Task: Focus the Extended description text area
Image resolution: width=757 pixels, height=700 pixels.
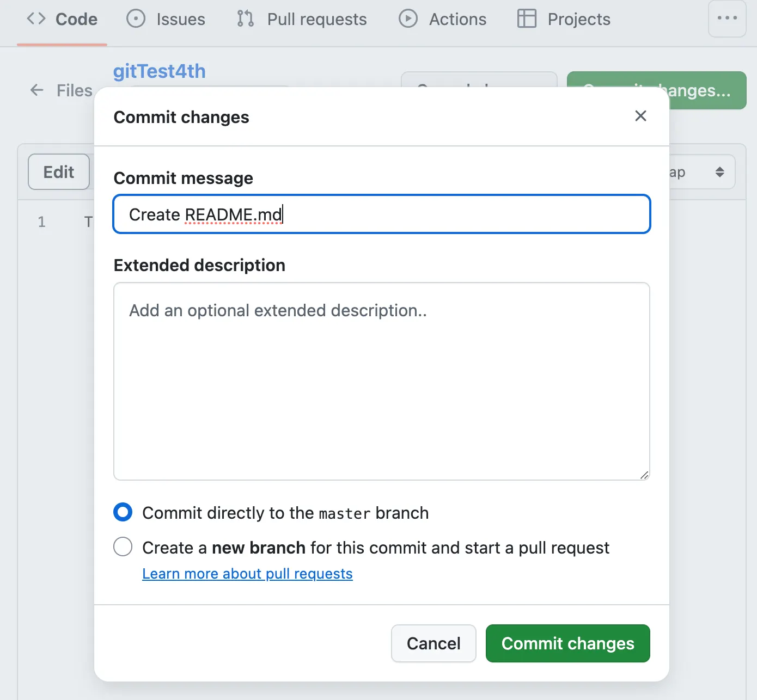Action: (381, 381)
